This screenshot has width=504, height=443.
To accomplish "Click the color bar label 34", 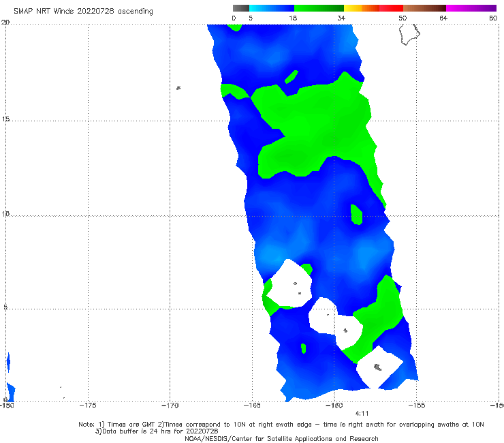I will [341, 18].
